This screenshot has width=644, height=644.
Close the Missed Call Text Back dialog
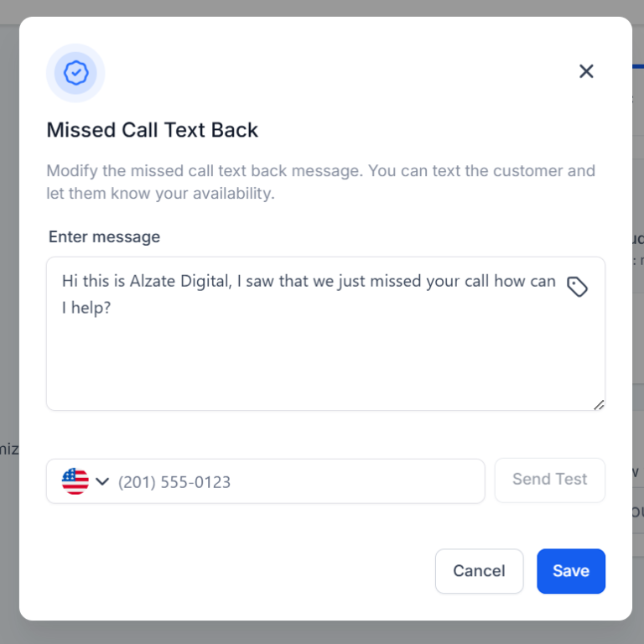586,71
